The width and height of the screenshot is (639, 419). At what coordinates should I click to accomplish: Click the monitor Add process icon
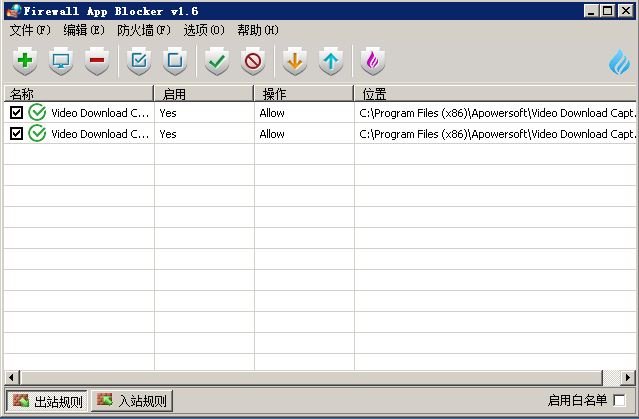click(x=61, y=61)
